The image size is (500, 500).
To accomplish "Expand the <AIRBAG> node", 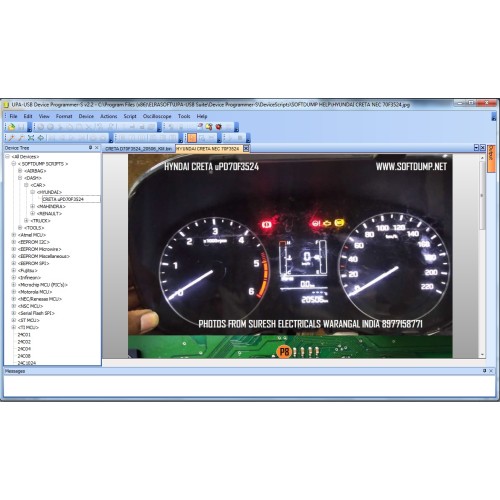I will [20, 171].
